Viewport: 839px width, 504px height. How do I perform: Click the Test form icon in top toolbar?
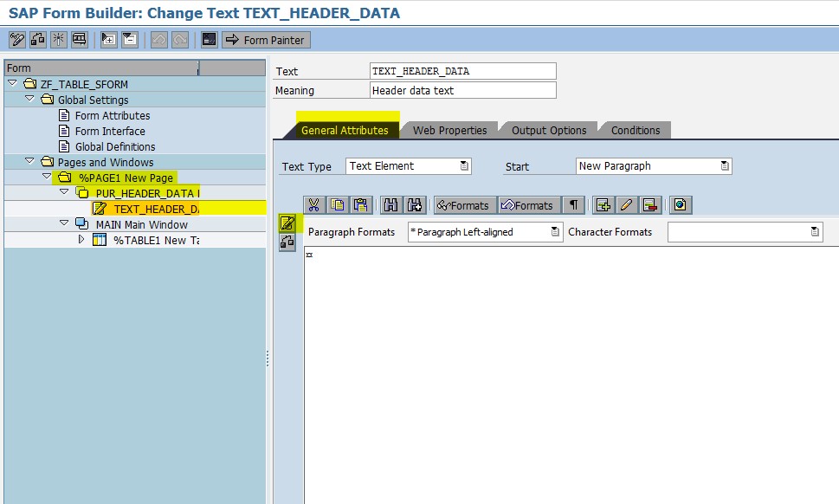(x=79, y=40)
